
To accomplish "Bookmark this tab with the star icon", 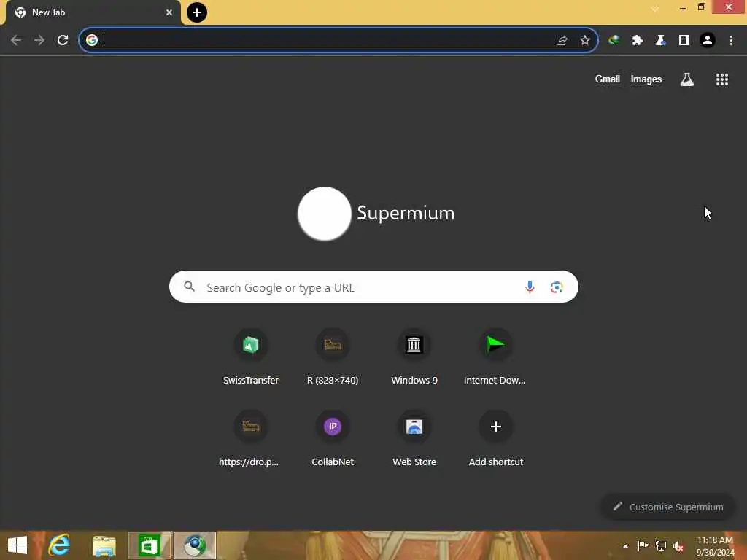I will (585, 41).
